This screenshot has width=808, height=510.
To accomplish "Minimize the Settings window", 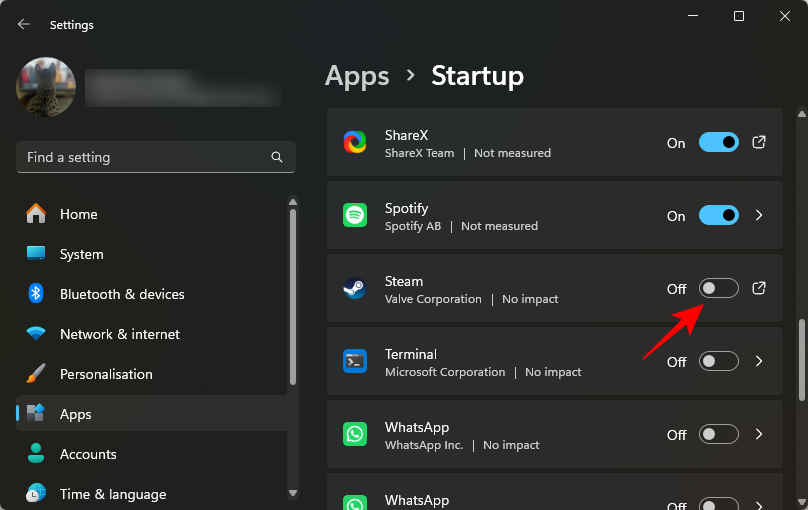I will pyautogui.click(x=693, y=16).
